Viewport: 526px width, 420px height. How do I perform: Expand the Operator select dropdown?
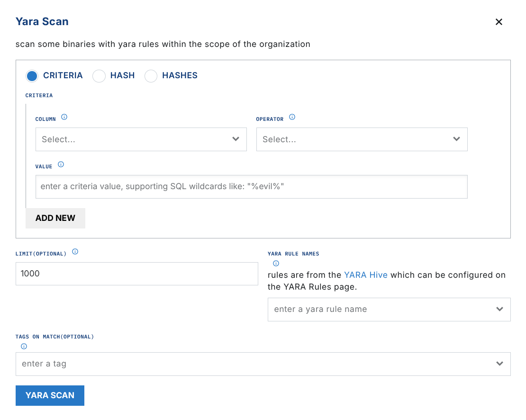click(362, 139)
